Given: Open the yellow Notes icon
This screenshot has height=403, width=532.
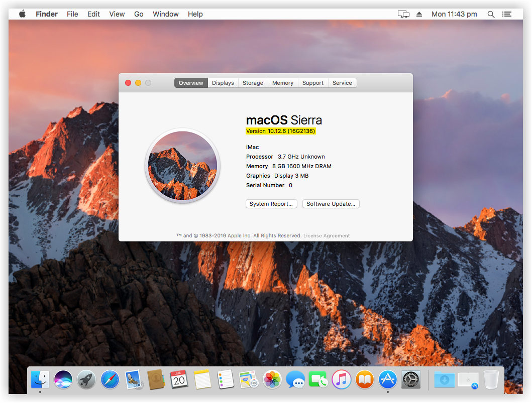Looking at the screenshot, I should pyautogui.click(x=202, y=379).
